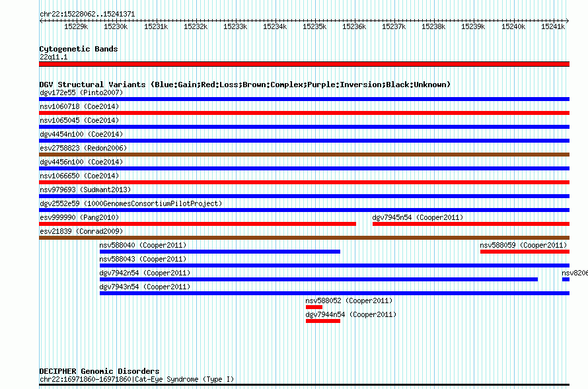Select the 15238k ruler position label

(433, 27)
